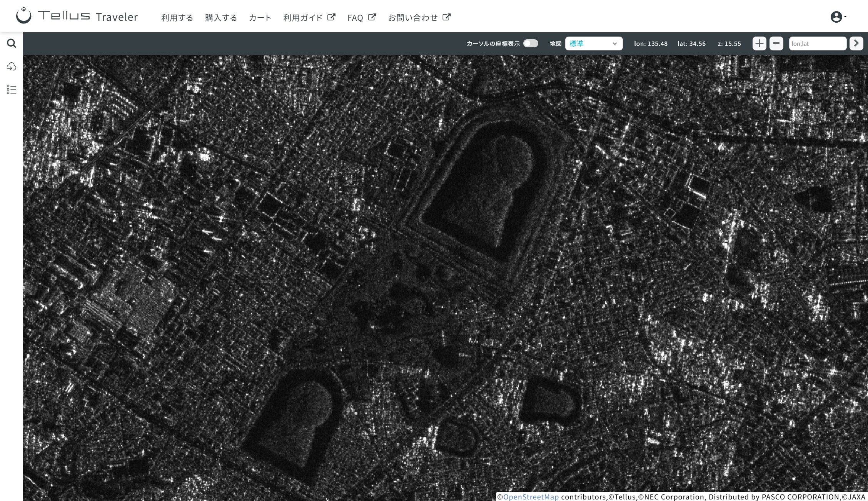Open the list view icon in sidebar

[x=12, y=90]
